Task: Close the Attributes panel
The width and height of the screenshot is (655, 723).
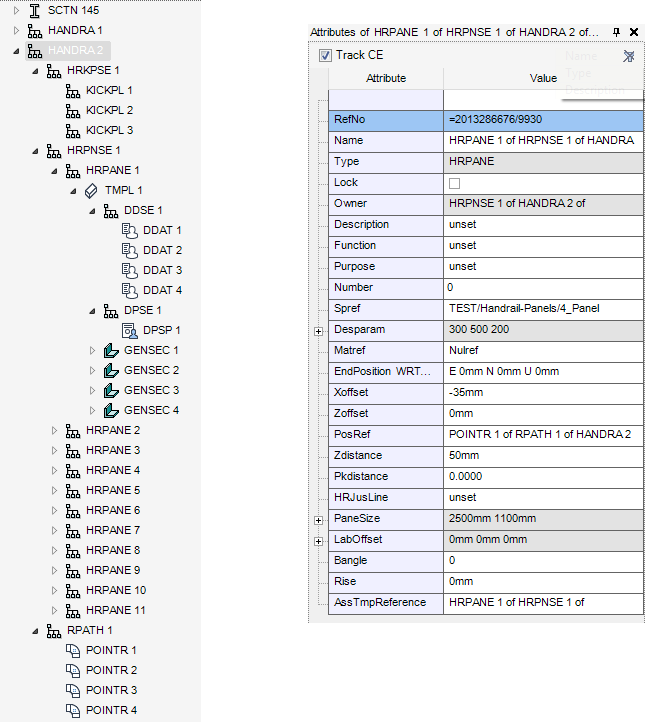Action: (x=634, y=33)
